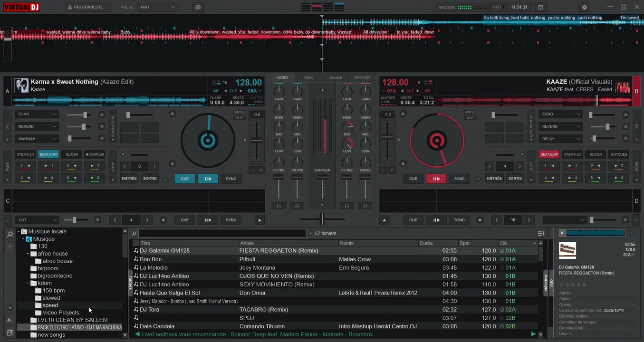Open deck A key 08A dropdown

[254, 91]
